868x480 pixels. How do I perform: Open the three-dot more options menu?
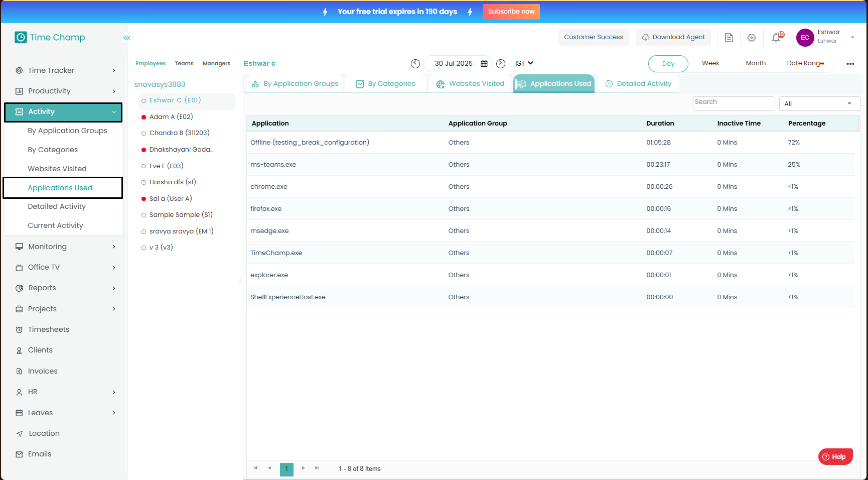coord(850,64)
